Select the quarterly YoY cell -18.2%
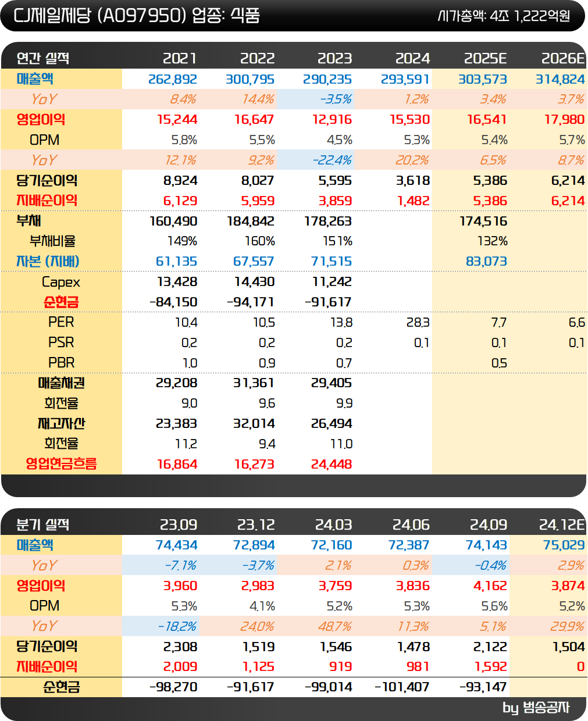 coord(177,627)
